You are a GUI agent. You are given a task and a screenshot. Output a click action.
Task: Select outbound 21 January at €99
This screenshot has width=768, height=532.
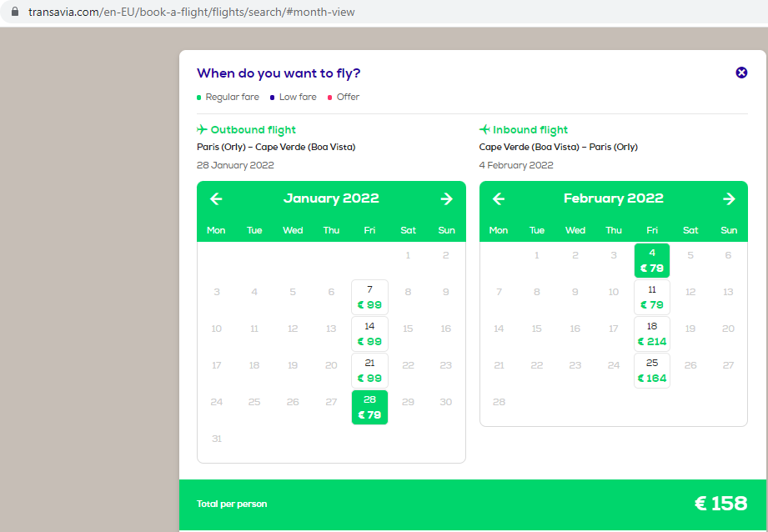(369, 370)
